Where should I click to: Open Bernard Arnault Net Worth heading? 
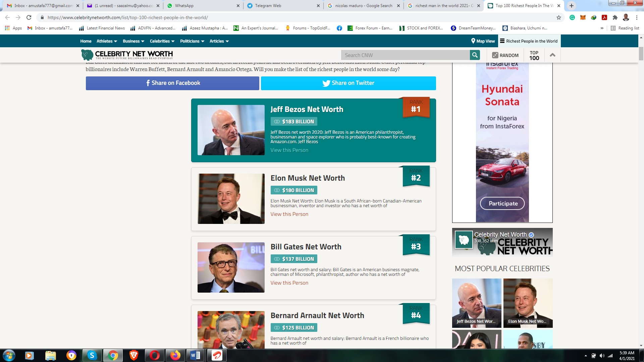[x=317, y=315]
